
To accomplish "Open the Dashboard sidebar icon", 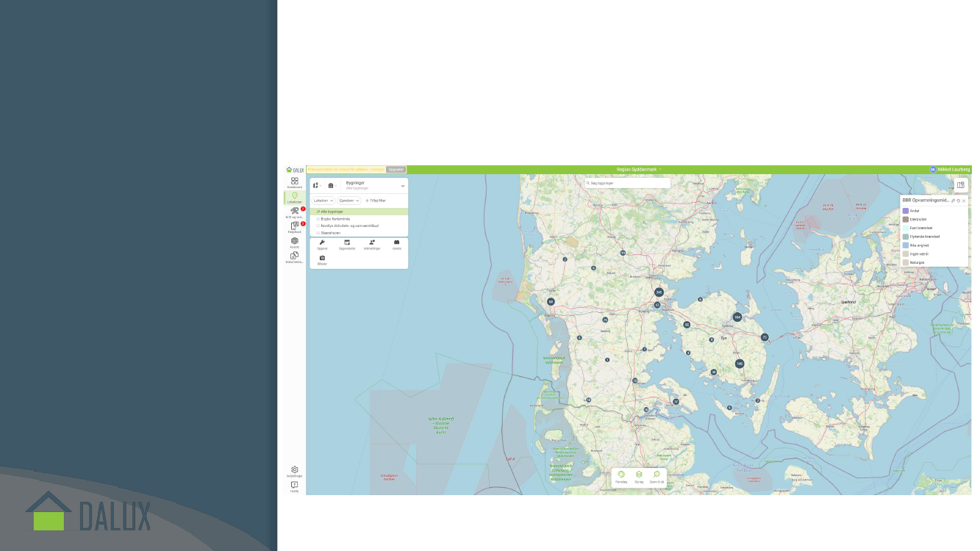I will (x=294, y=181).
